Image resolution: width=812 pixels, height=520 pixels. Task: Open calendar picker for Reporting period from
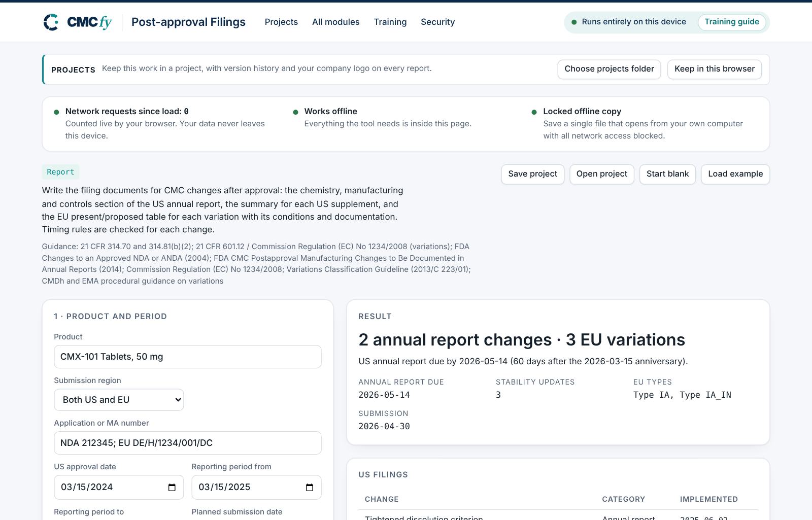310,488
